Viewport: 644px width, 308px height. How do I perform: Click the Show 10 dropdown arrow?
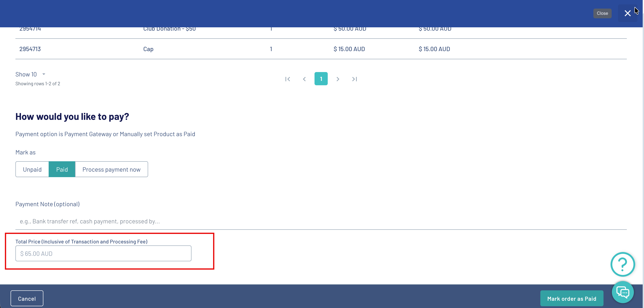(x=44, y=74)
